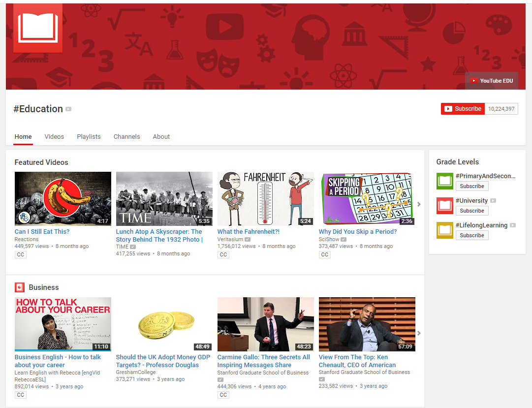Click the video badge beside #University
This screenshot has height=408, width=532.
click(493, 201)
